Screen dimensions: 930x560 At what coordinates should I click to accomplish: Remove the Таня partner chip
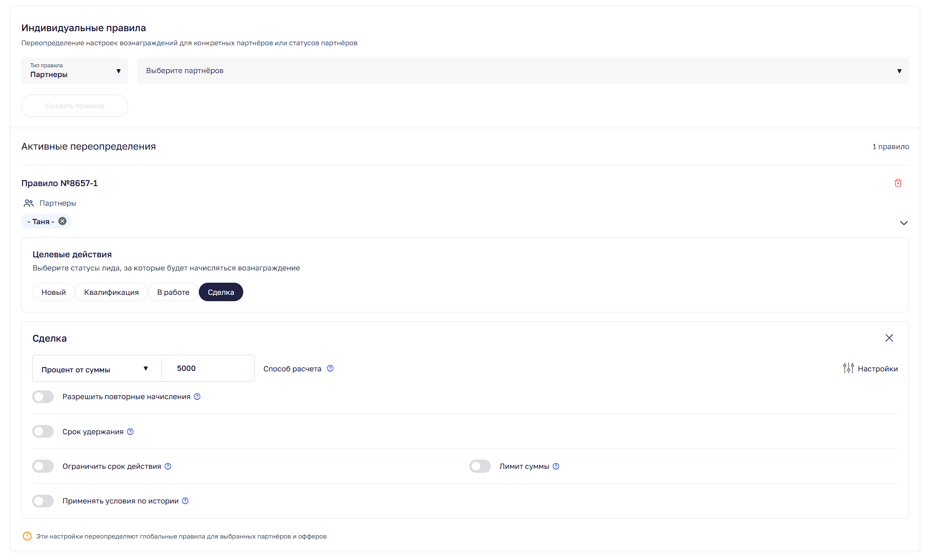pyautogui.click(x=62, y=221)
